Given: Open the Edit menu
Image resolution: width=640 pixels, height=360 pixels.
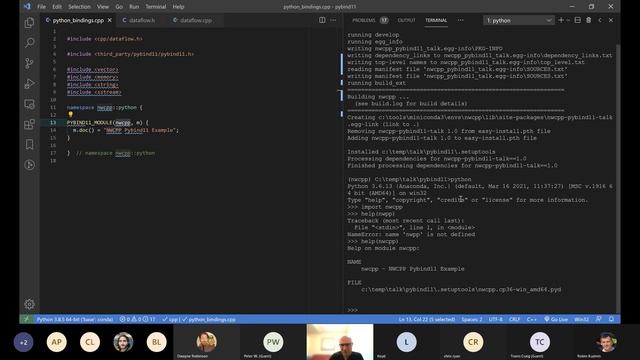Looking at the screenshot, I should pyautogui.click(x=57, y=7).
